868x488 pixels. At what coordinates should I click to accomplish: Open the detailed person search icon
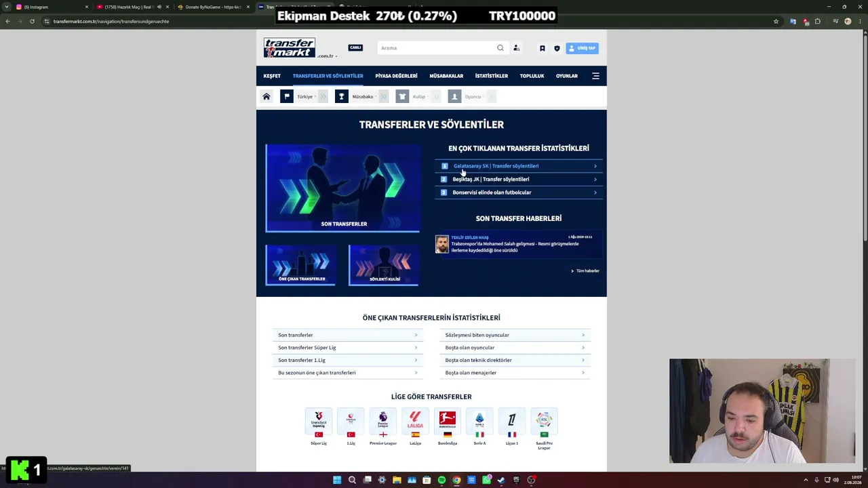coord(516,48)
